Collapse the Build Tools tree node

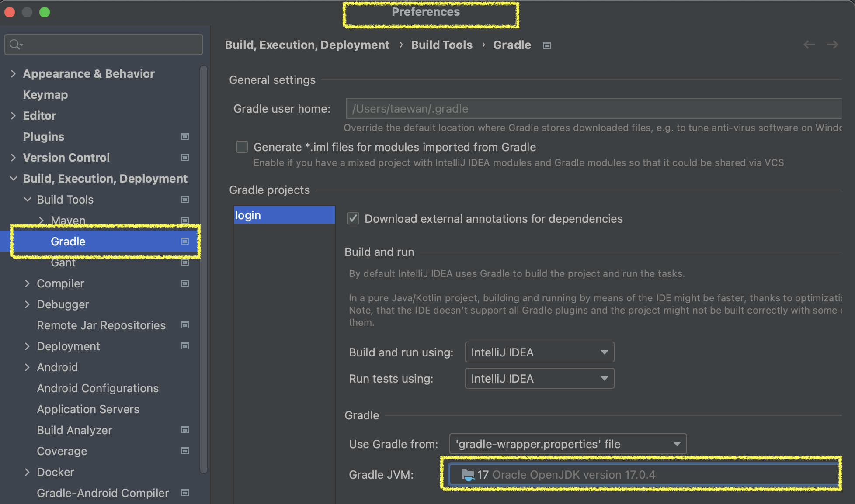pos(27,200)
